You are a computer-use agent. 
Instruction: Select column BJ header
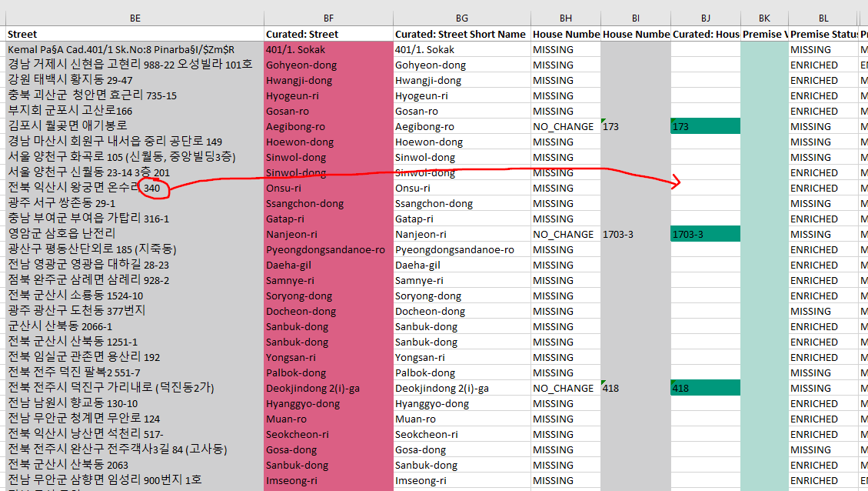(x=705, y=18)
